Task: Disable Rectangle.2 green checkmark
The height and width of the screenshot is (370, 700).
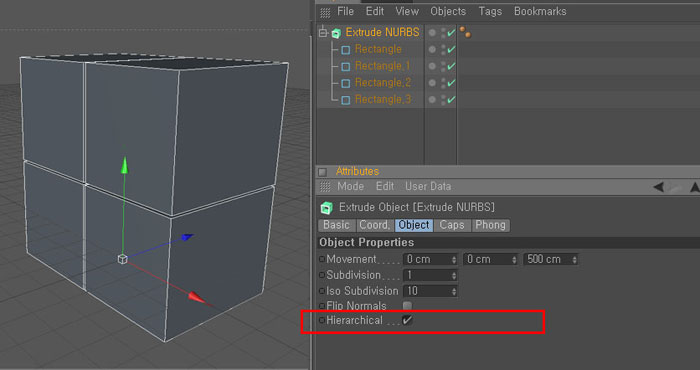Action: tap(451, 83)
